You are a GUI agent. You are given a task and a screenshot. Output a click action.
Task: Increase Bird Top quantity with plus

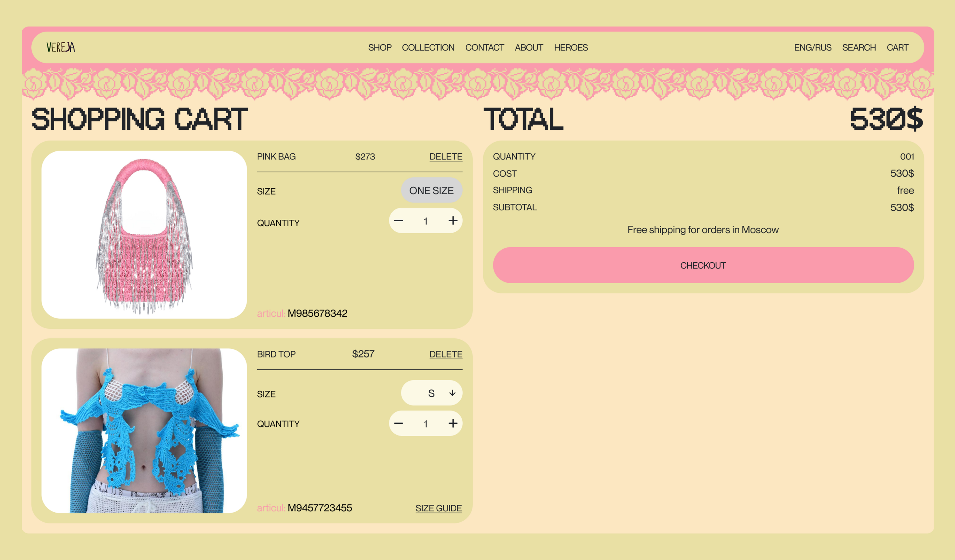tap(453, 423)
